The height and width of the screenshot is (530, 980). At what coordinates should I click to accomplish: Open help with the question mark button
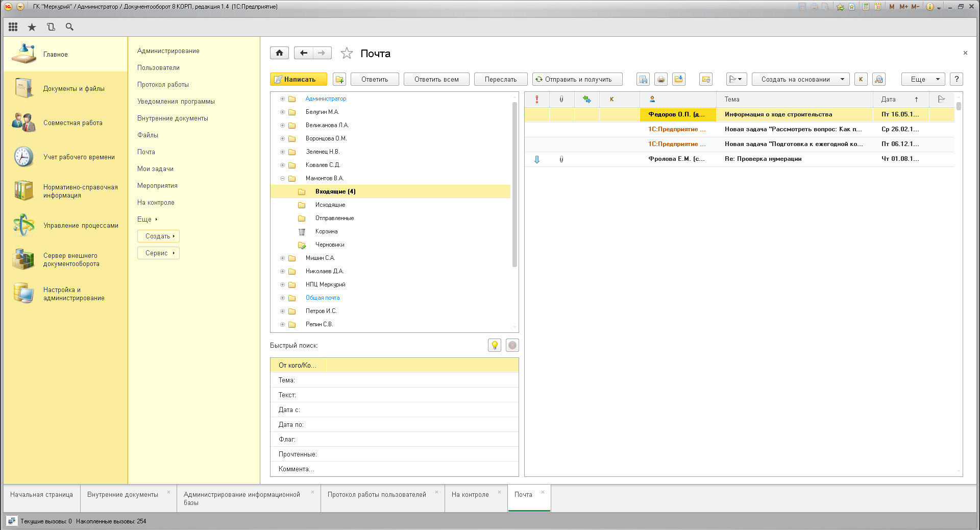957,79
